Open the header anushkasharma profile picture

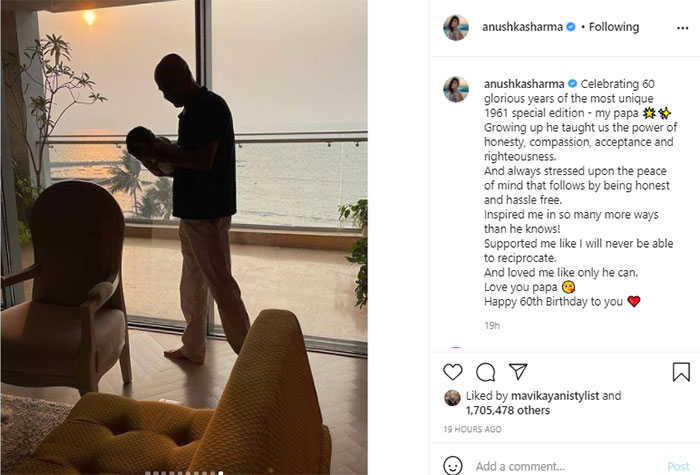(x=456, y=27)
